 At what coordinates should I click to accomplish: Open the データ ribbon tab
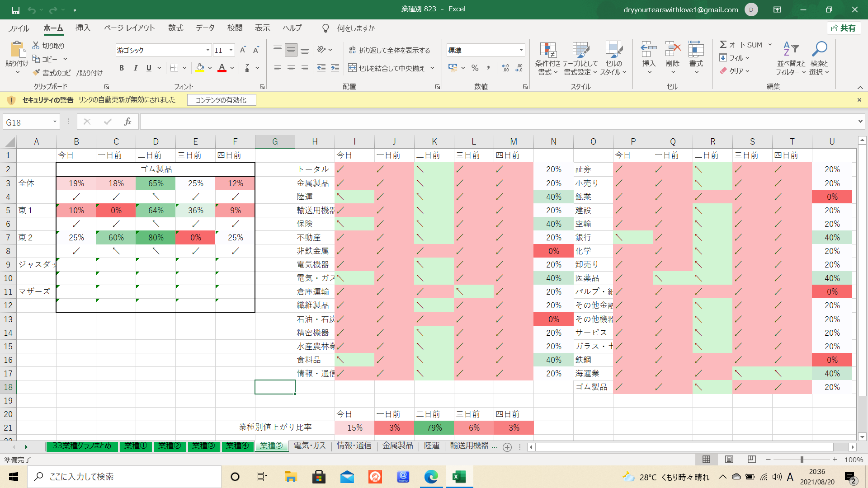point(205,28)
